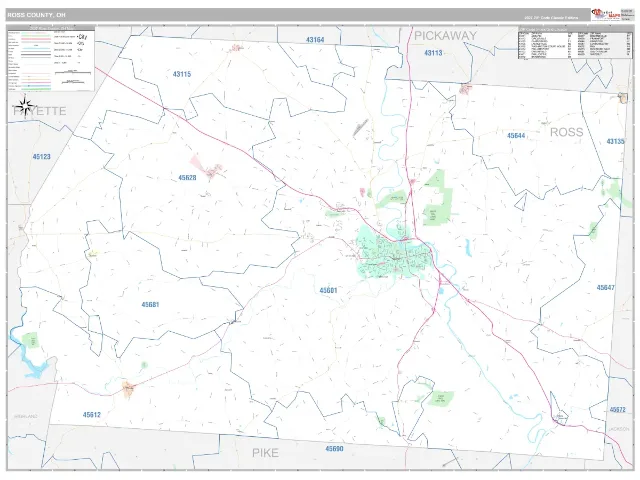This screenshot has height=480, width=640.
Task: Click the JACKSON county label
Action: [x=620, y=429]
